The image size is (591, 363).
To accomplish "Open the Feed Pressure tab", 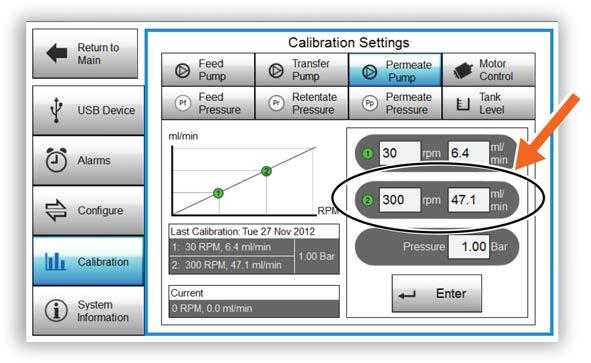I will pyautogui.click(x=208, y=103).
